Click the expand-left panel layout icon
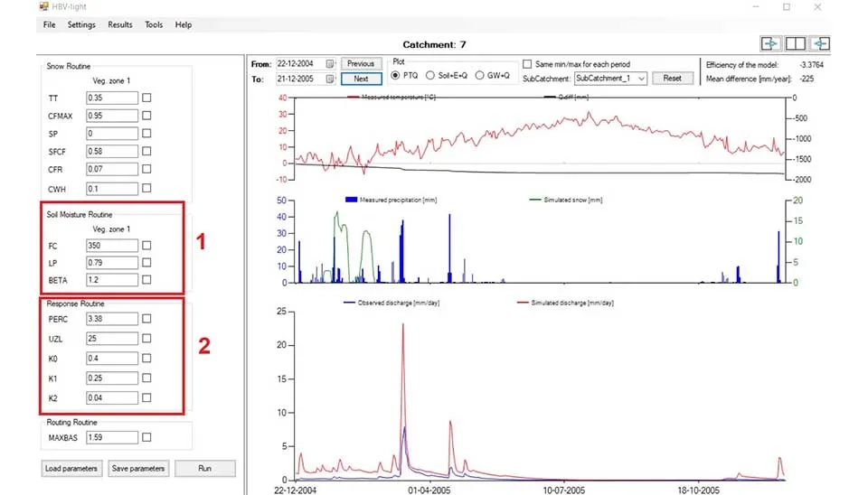868x495 pixels. [820, 43]
